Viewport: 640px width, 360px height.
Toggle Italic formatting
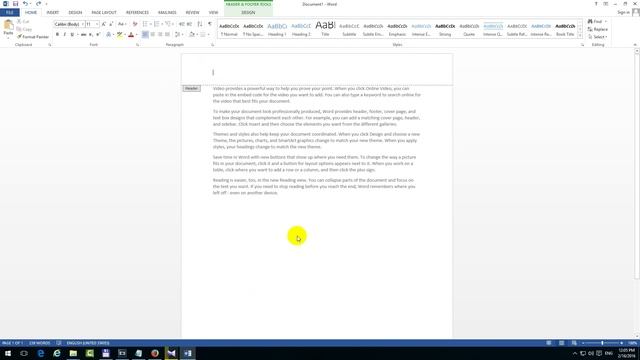[64, 35]
